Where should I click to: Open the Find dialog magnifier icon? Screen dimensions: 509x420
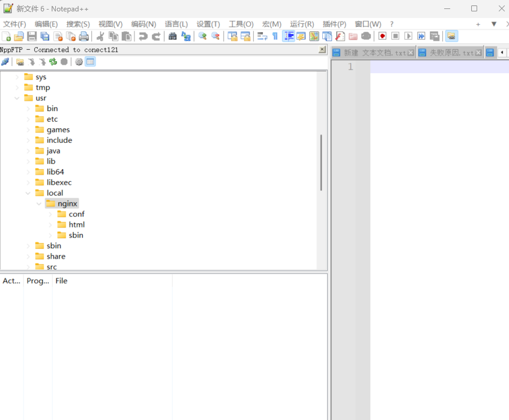coord(173,36)
